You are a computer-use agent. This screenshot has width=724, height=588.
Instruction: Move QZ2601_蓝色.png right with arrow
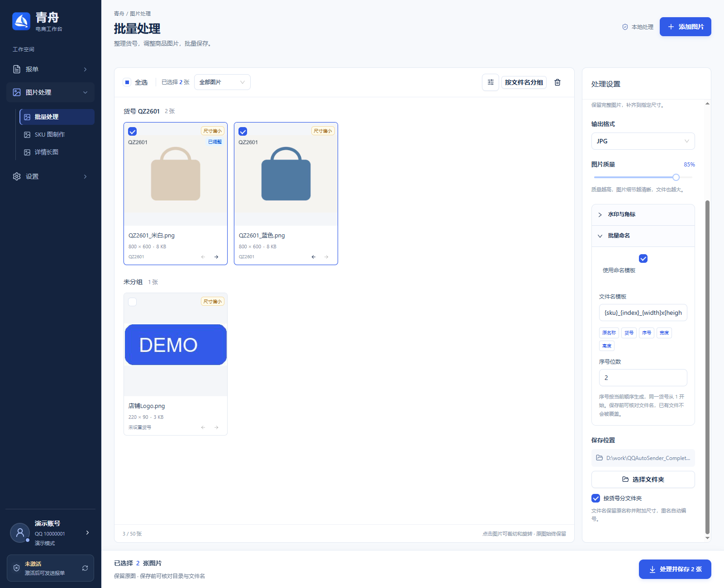[x=326, y=257]
